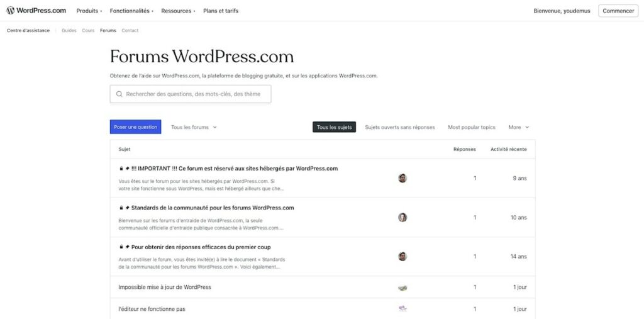Image resolution: width=644 pixels, height=319 pixels.
Task: Open the avatar on the Impossible mise à jour row
Action: pos(402,288)
